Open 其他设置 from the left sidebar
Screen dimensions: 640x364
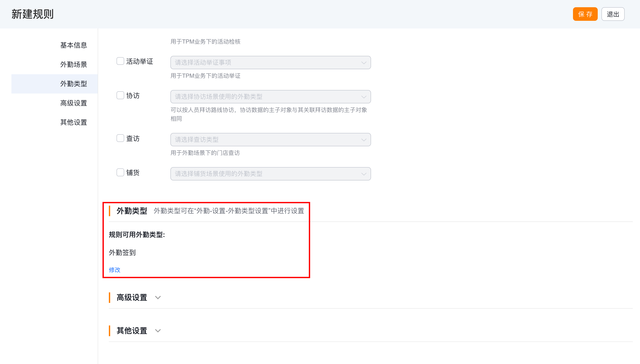pos(74,122)
